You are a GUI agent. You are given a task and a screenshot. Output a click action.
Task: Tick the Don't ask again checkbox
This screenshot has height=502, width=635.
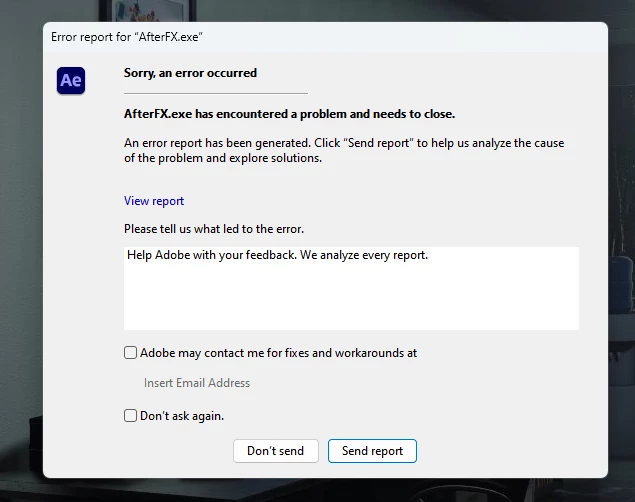click(x=130, y=415)
